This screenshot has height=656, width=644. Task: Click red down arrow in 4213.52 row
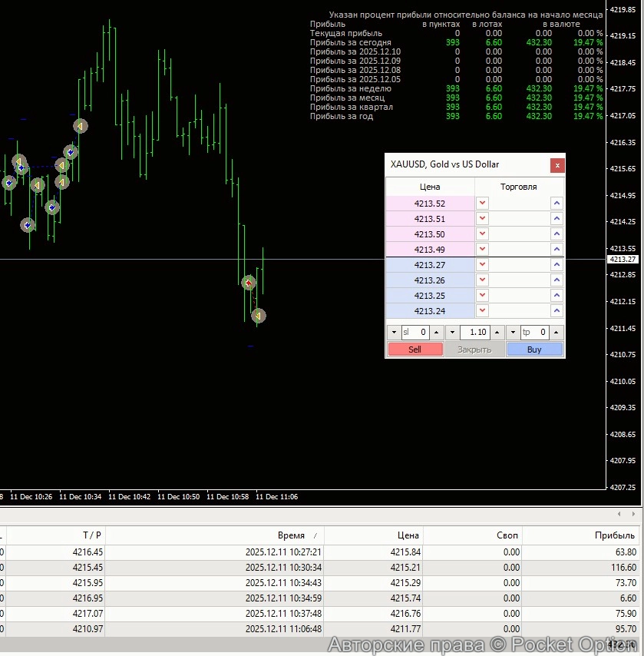coord(482,204)
